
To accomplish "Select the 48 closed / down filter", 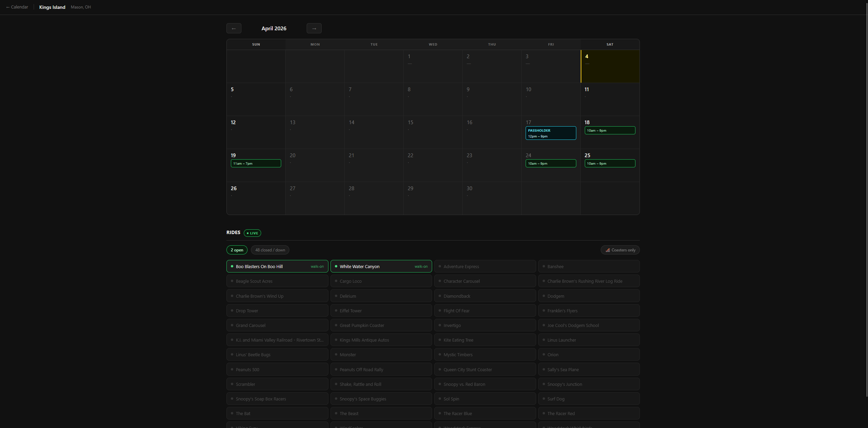I will coord(270,250).
